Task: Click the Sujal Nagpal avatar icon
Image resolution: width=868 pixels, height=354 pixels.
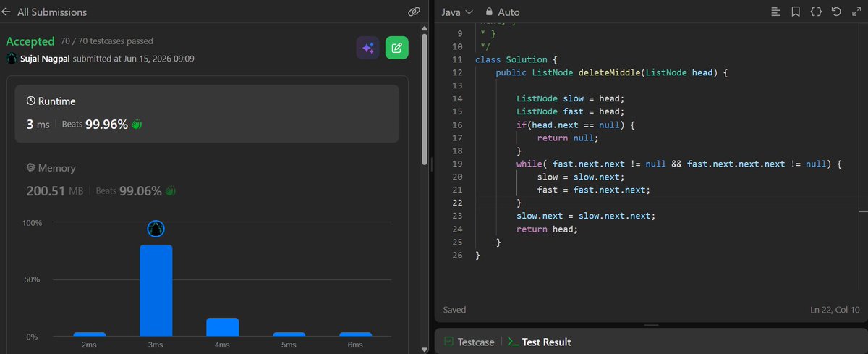Action: [12, 59]
